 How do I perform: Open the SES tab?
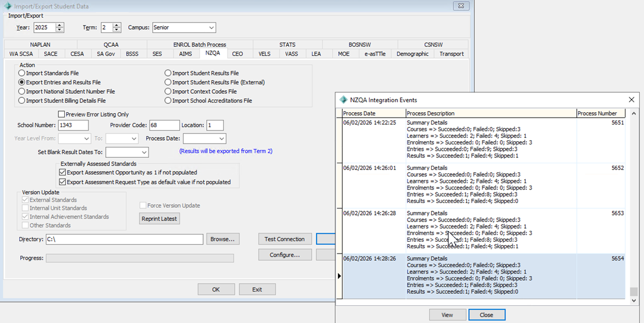coord(157,54)
